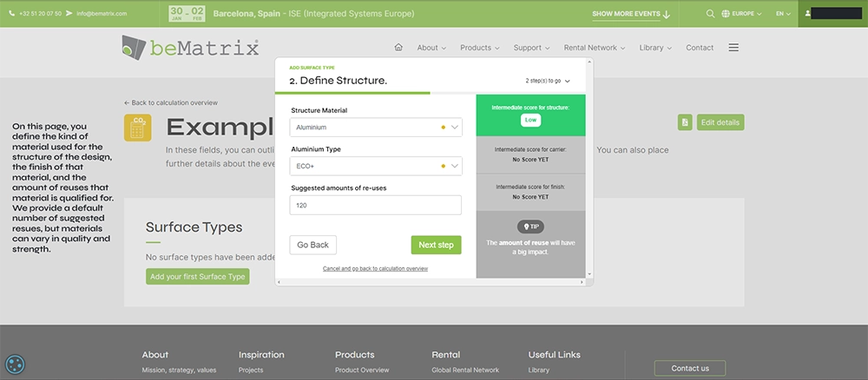Expand the Aluminium Type dropdown
This screenshot has height=380, width=868.
point(375,166)
